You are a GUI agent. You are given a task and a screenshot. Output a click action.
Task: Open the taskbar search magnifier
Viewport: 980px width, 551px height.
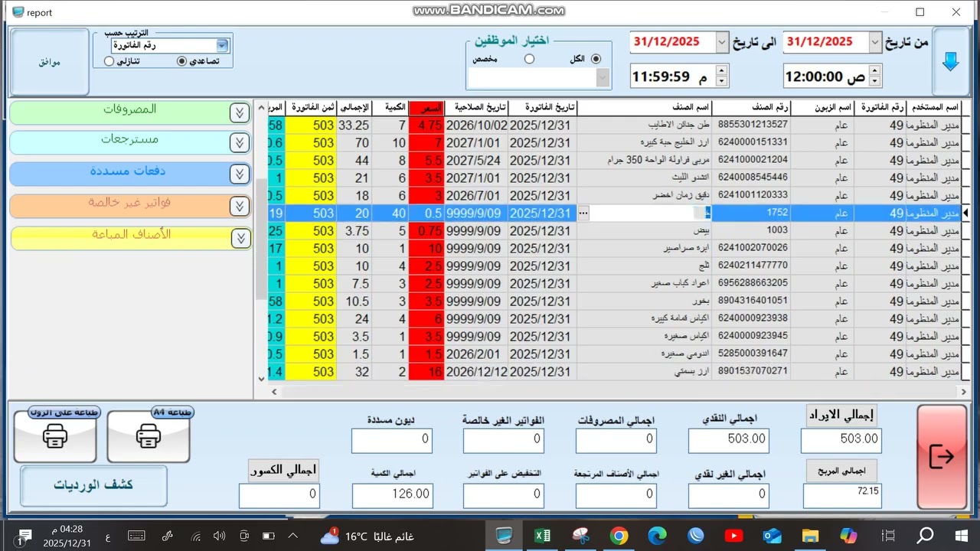(925, 536)
